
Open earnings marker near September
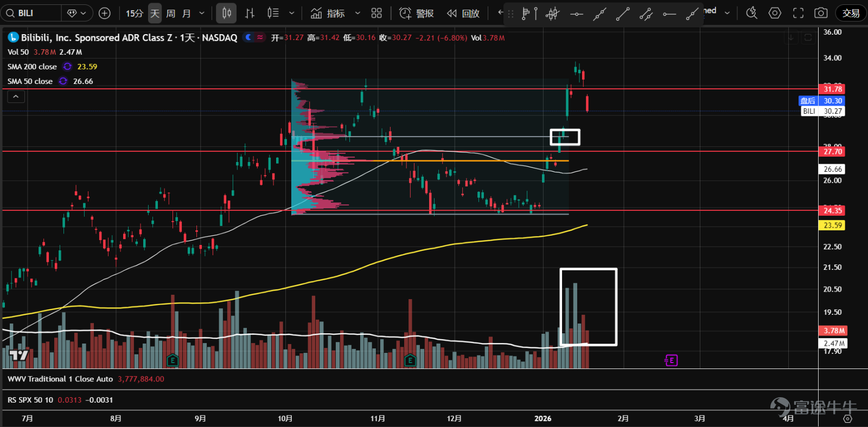click(173, 360)
